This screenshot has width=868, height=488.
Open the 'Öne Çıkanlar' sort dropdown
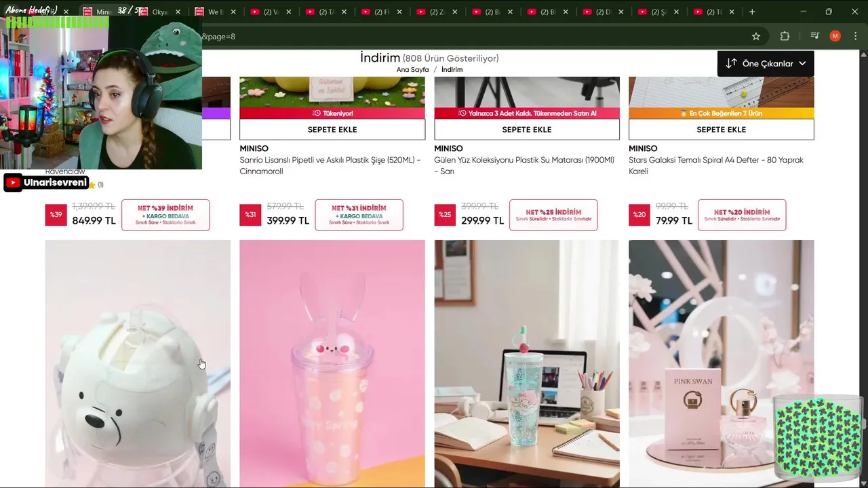tap(766, 64)
